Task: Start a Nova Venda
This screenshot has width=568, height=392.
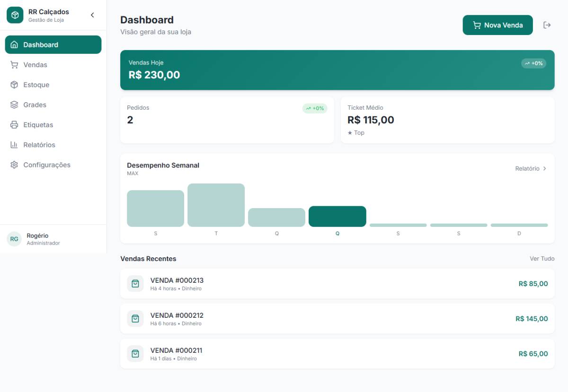Action: [x=497, y=25]
